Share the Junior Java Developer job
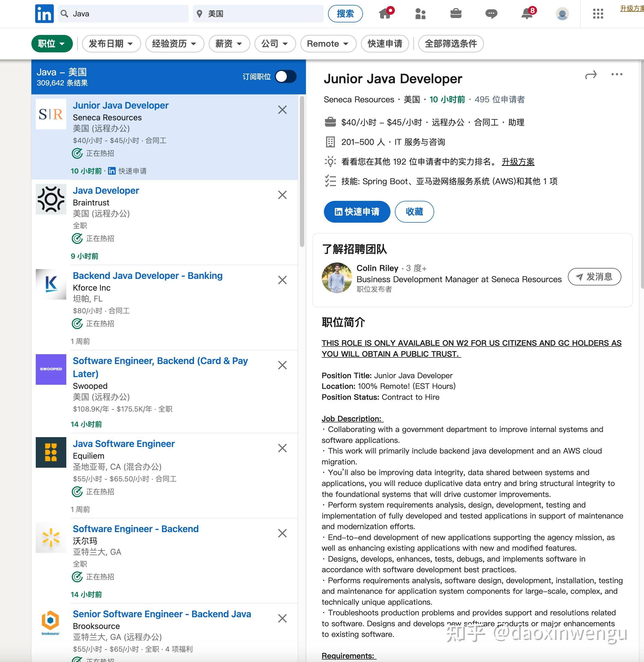 (591, 75)
